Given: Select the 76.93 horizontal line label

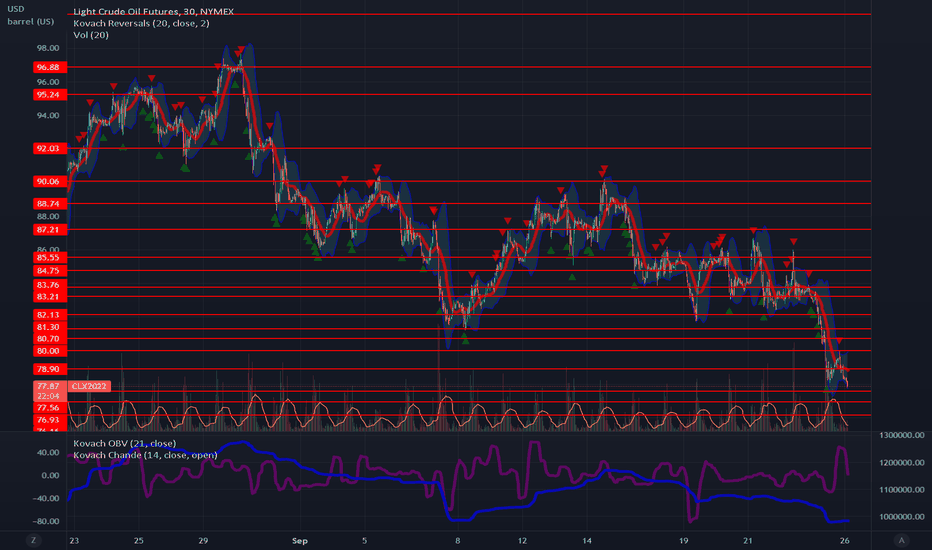Looking at the screenshot, I should pos(50,420).
